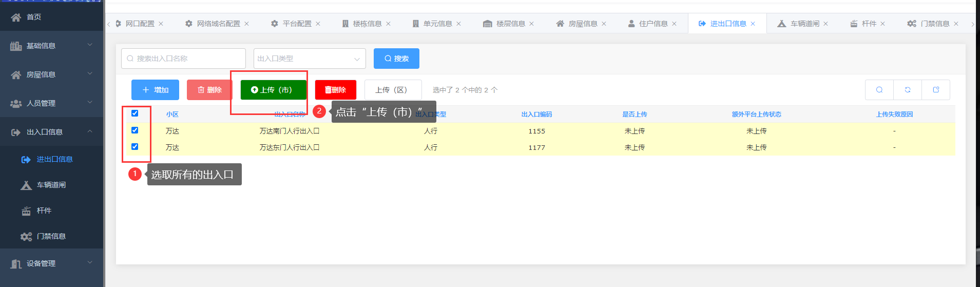Switch to the 网口配置 tab
980x287 pixels.
(140, 24)
